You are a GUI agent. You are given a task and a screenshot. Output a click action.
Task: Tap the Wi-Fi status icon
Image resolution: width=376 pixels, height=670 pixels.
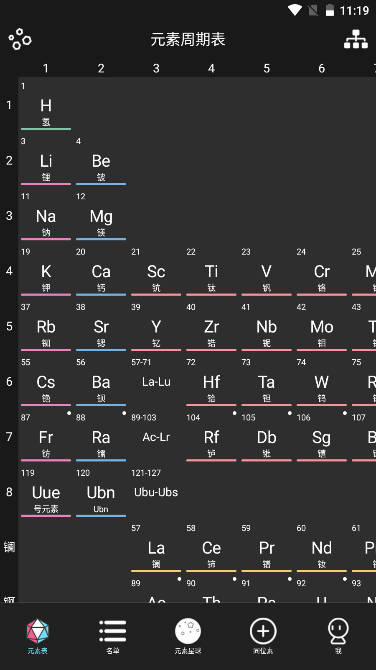click(294, 10)
